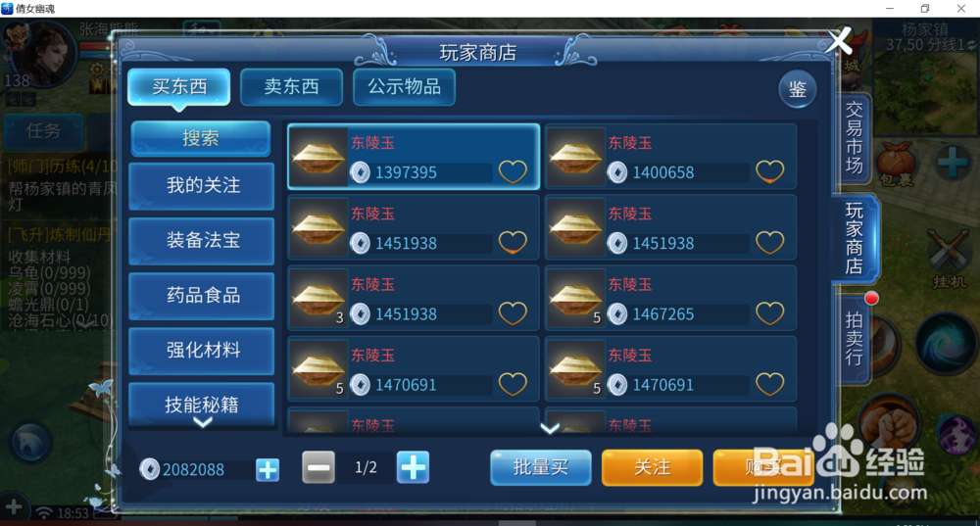Select 交易市场 side tab
980x526 pixels.
[854, 137]
